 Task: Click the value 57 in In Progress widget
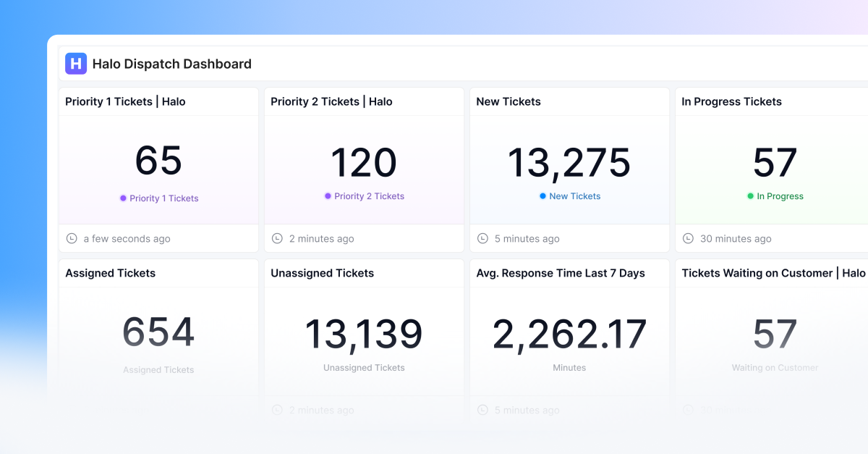[x=775, y=162]
